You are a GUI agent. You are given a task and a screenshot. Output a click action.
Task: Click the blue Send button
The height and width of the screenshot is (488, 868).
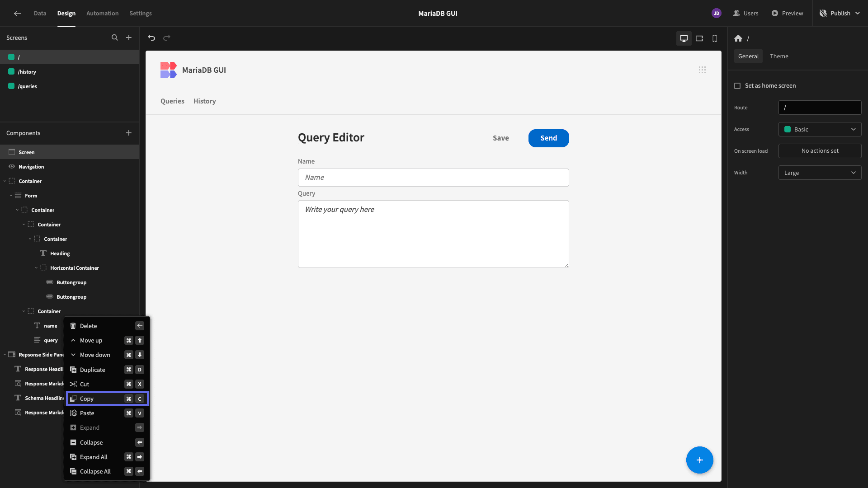(548, 138)
